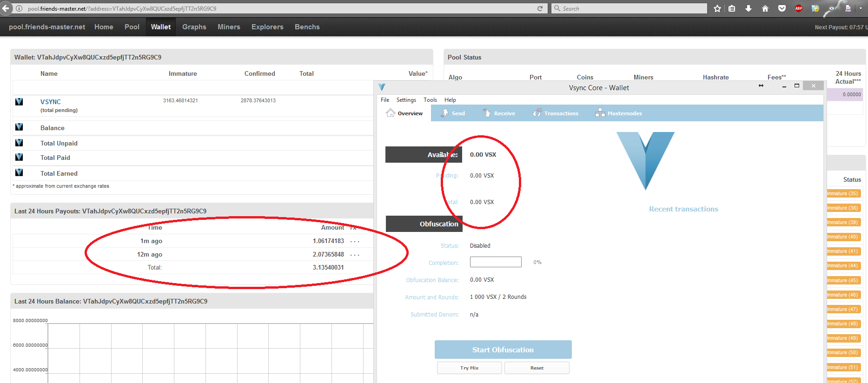Open the Settings menu in Vsync Core

pyautogui.click(x=406, y=100)
